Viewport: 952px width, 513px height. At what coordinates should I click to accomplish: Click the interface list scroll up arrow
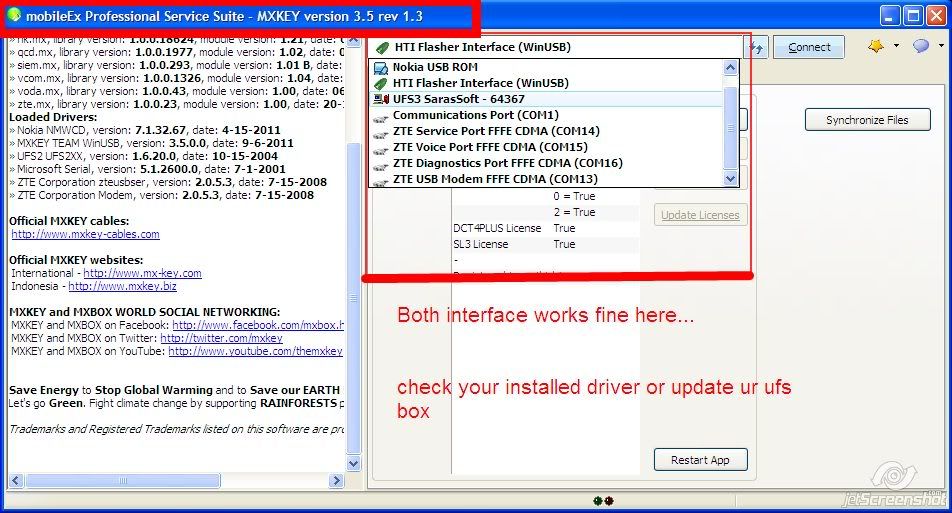[x=730, y=67]
